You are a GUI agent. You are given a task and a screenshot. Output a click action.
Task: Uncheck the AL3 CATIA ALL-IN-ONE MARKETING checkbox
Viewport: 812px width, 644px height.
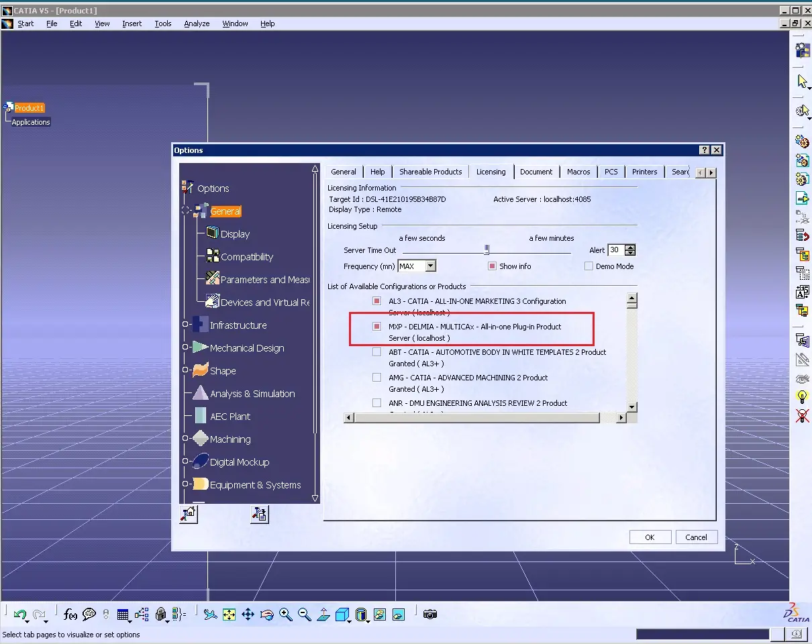(x=376, y=301)
